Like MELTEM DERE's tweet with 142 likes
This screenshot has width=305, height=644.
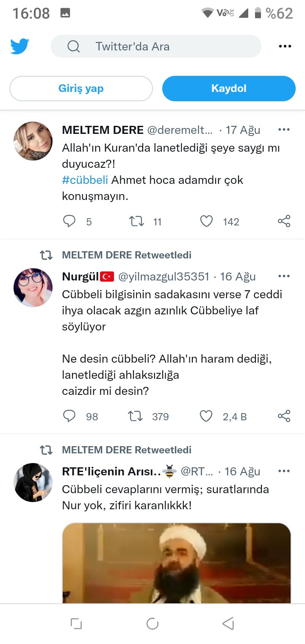pyautogui.click(x=206, y=222)
